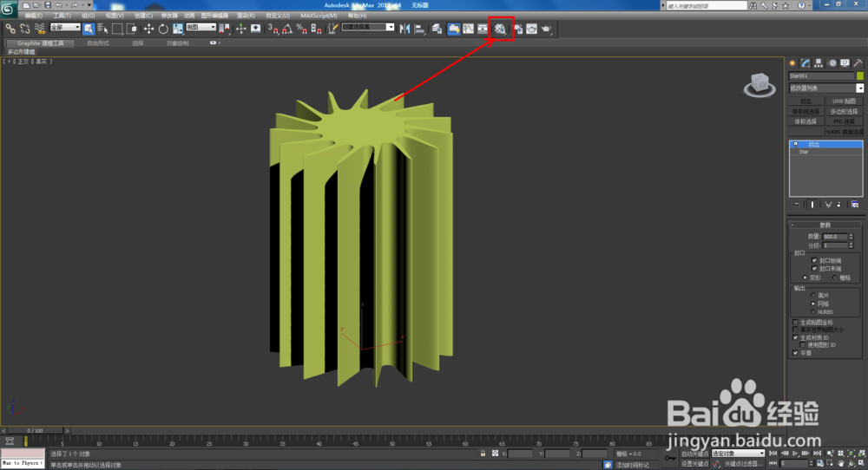The image size is (868, 470).
Task: Open the MAXScript(M) menu
Action: tap(319, 16)
